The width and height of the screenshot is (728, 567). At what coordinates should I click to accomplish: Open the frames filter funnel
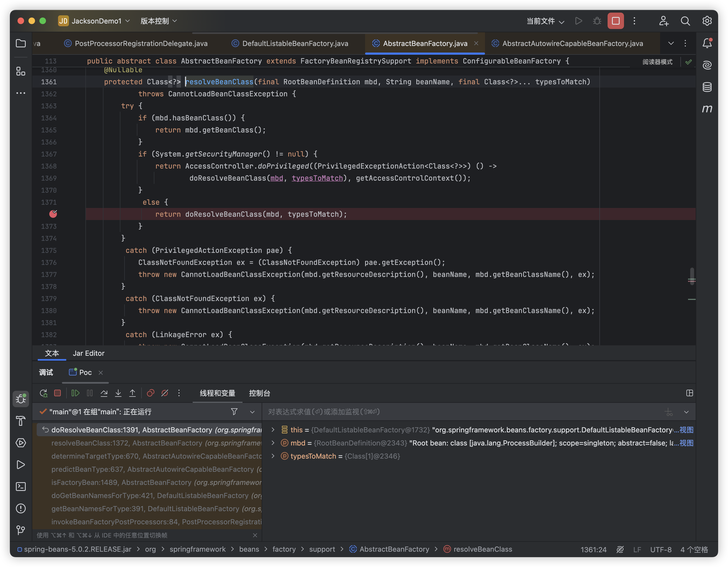[x=234, y=412]
